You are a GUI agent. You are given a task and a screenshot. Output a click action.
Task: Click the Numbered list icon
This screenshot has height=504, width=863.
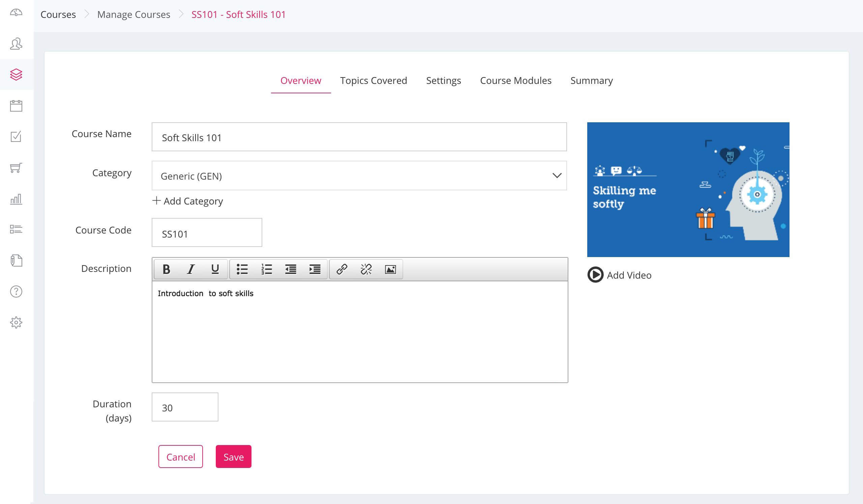266,270
